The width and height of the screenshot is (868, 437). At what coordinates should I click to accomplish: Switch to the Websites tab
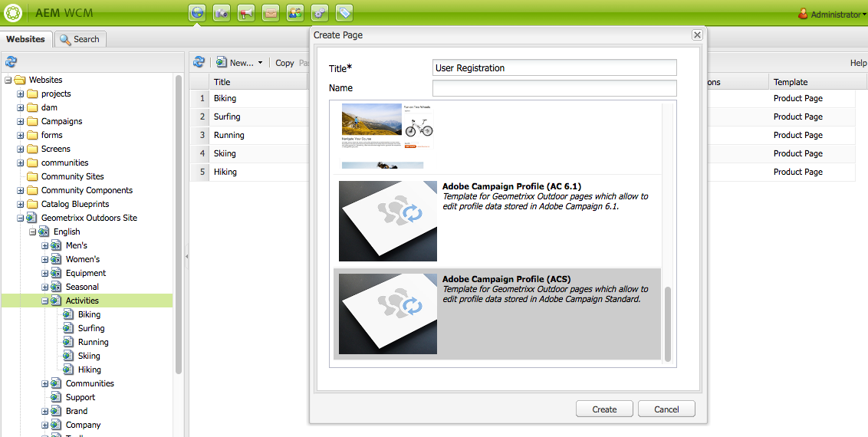pos(25,39)
